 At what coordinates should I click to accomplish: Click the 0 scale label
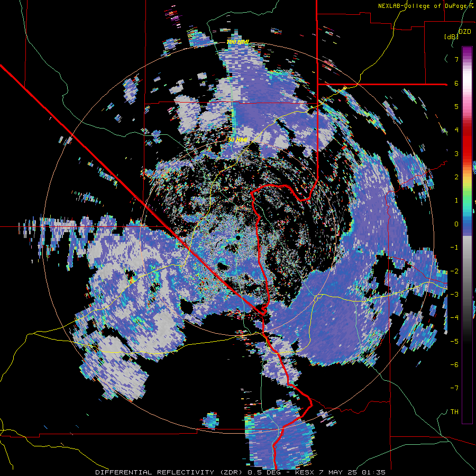[456, 224]
